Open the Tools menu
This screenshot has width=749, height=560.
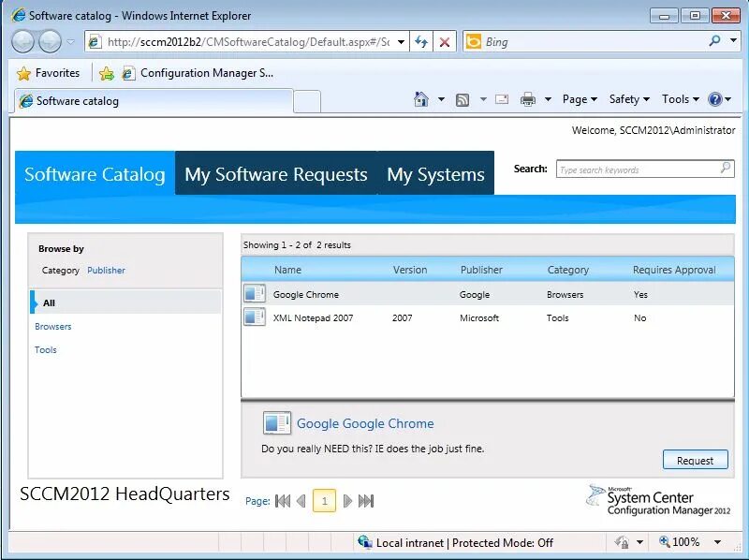click(x=681, y=99)
